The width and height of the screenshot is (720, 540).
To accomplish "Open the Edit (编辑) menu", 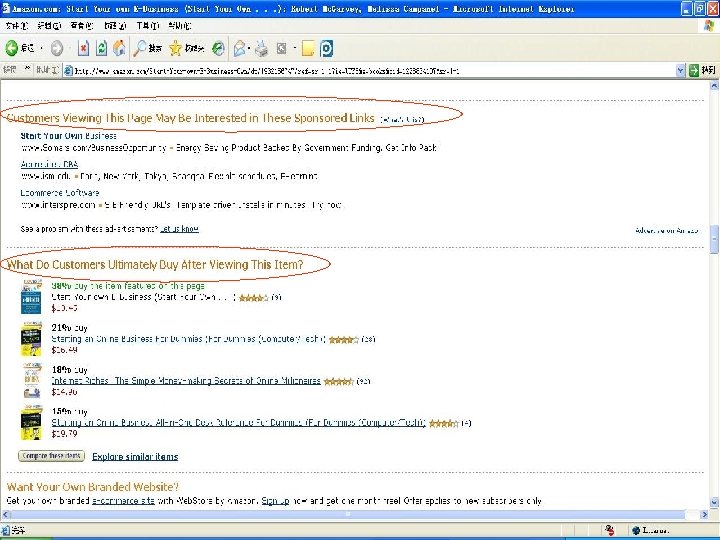I will [49, 26].
